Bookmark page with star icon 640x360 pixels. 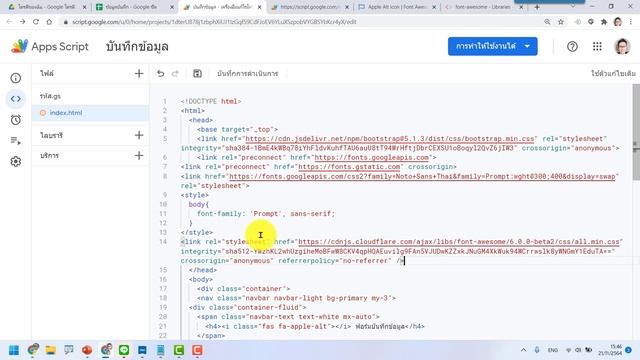click(561, 22)
